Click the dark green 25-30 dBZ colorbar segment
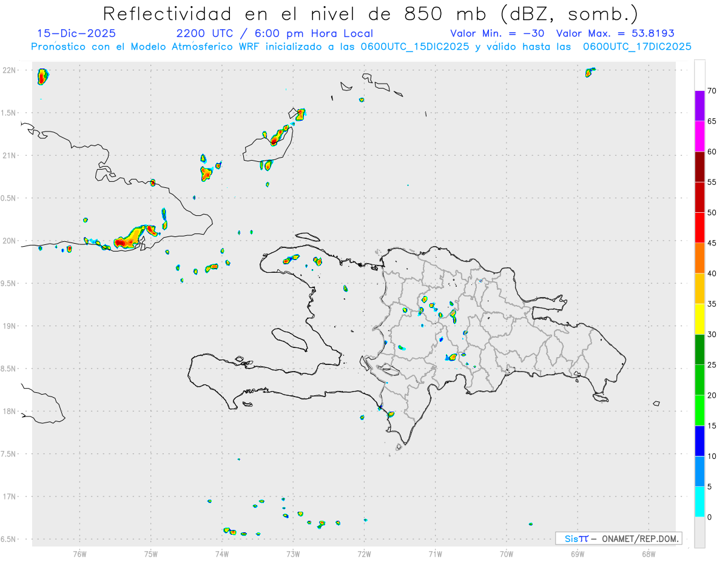 click(699, 350)
